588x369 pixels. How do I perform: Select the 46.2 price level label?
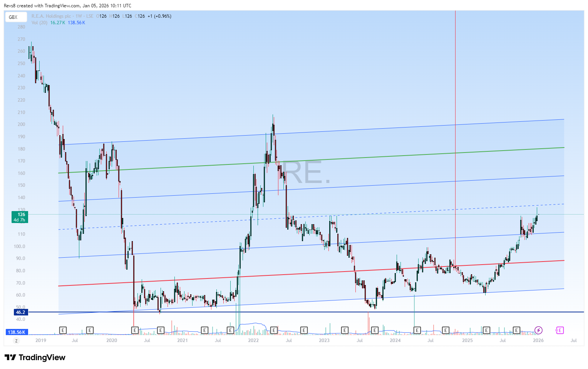pos(20,312)
